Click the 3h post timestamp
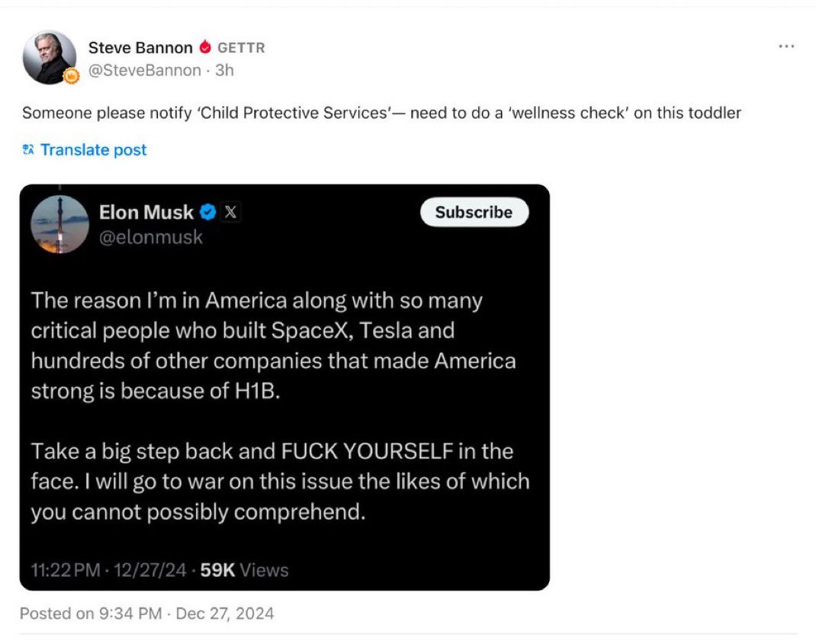Screen dimensions: 816x644 click(x=224, y=70)
